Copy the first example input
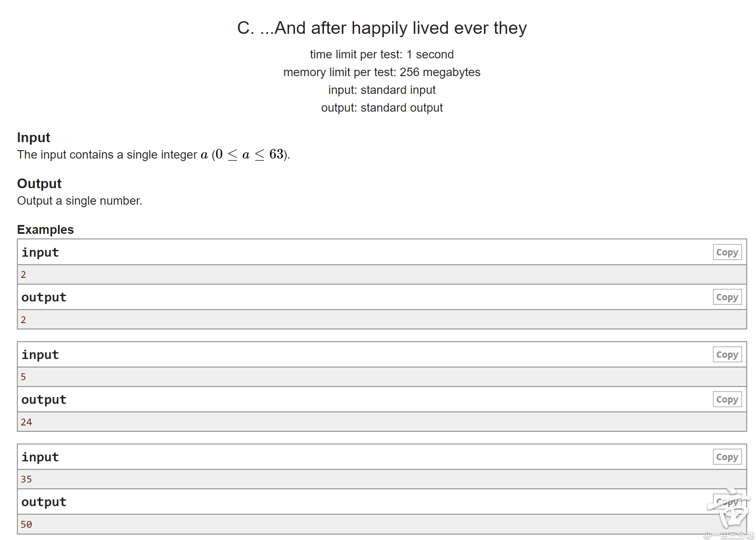The width and height of the screenshot is (756, 540). [727, 252]
